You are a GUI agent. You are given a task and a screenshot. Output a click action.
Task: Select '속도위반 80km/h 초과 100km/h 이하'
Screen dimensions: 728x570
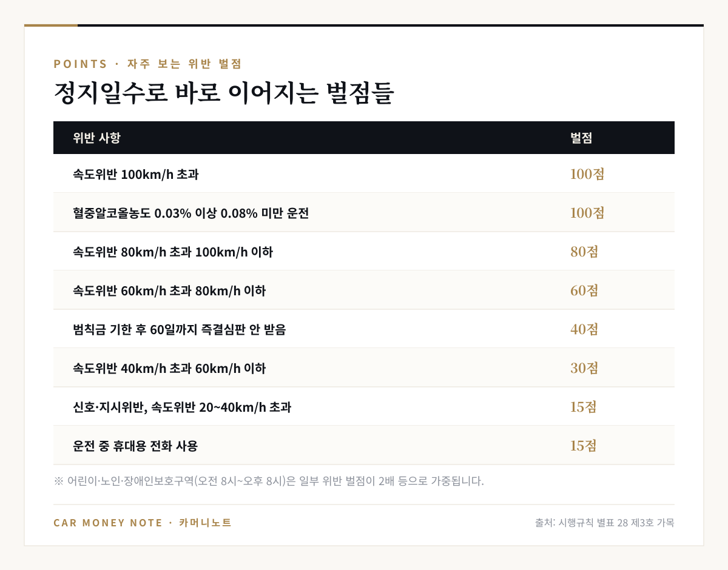coord(364,252)
